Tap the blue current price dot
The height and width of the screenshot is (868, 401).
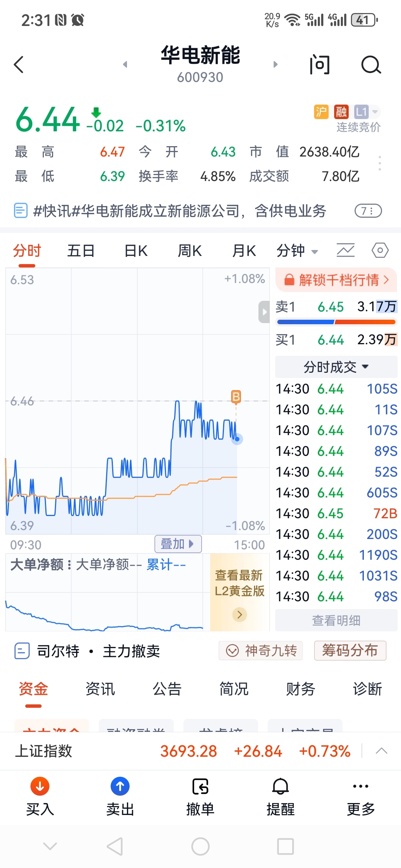(237, 439)
